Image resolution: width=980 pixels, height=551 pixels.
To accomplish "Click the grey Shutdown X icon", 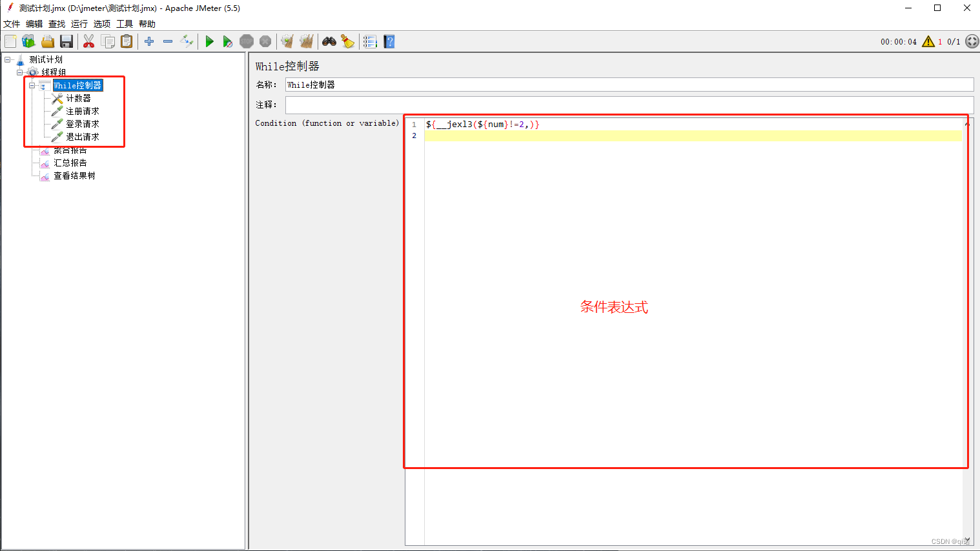I will pos(265,41).
